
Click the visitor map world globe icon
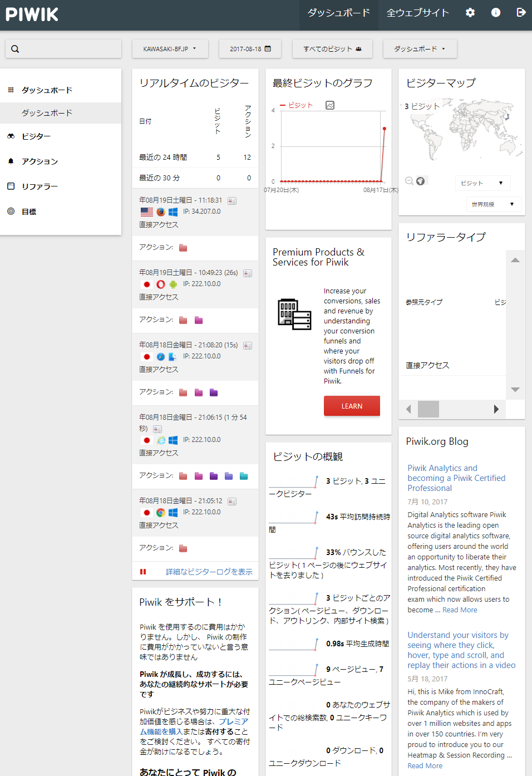click(x=421, y=181)
